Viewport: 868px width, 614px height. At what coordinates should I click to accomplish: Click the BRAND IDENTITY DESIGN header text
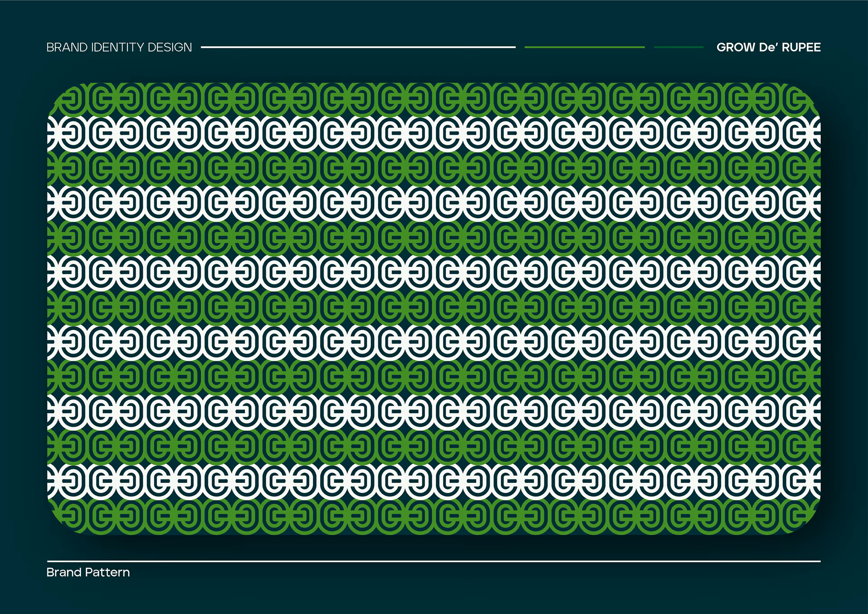point(119,47)
